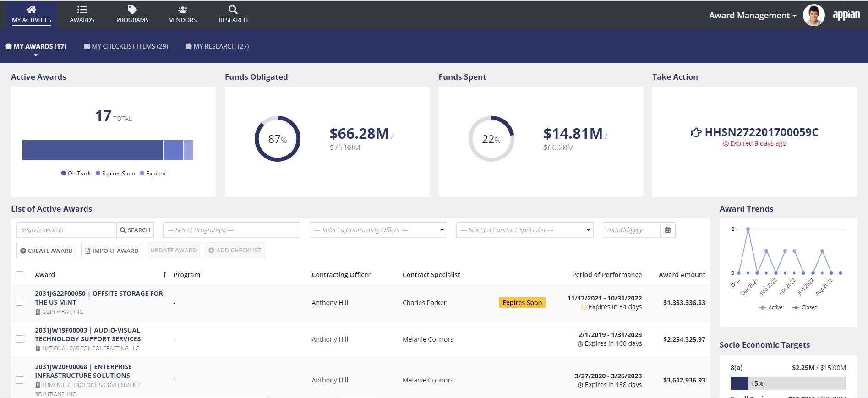Toggle the select-all awards checkbox
868x398 pixels.
[x=20, y=275]
